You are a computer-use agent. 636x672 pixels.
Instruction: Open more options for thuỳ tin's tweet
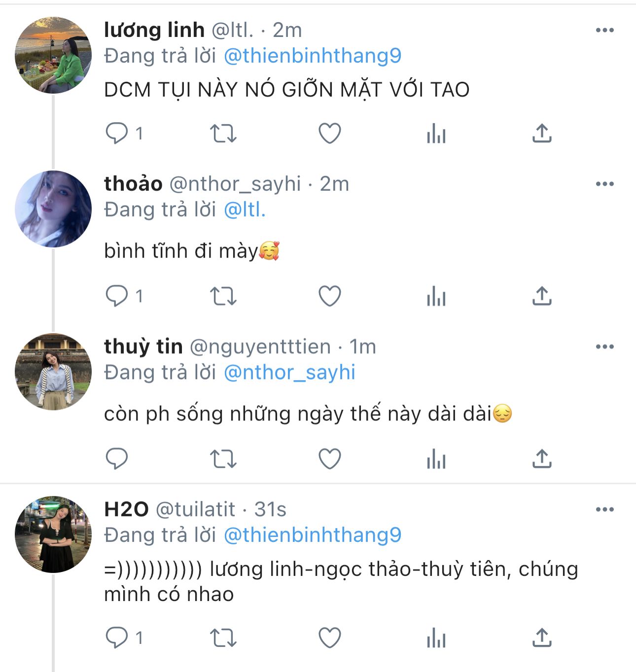(x=604, y=347)
